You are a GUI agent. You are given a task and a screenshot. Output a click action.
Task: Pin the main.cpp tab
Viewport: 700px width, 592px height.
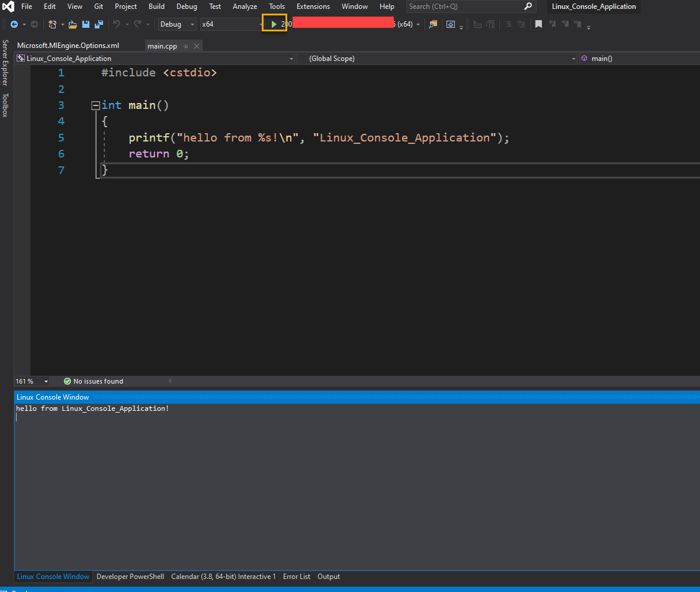(186, 46)
